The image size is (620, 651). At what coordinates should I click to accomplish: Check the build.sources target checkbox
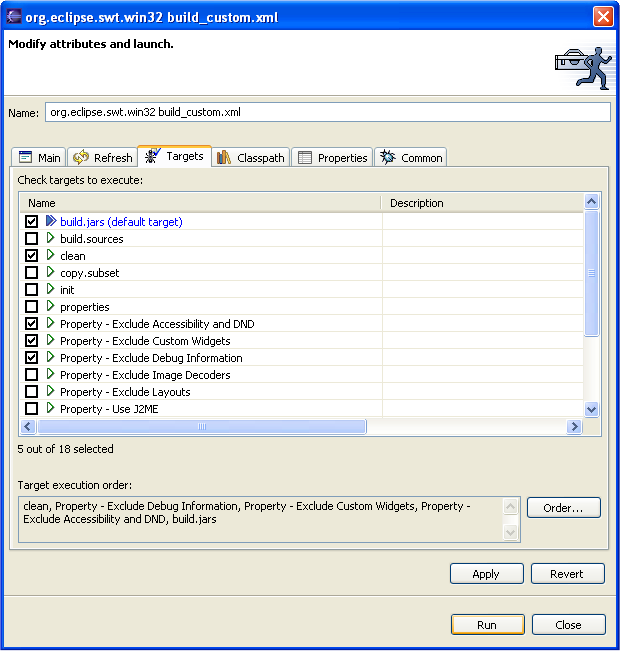click(31, 239)
